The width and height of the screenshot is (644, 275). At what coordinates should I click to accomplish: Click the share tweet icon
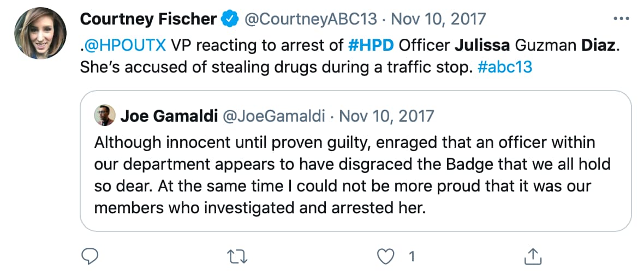pos(533,255)
